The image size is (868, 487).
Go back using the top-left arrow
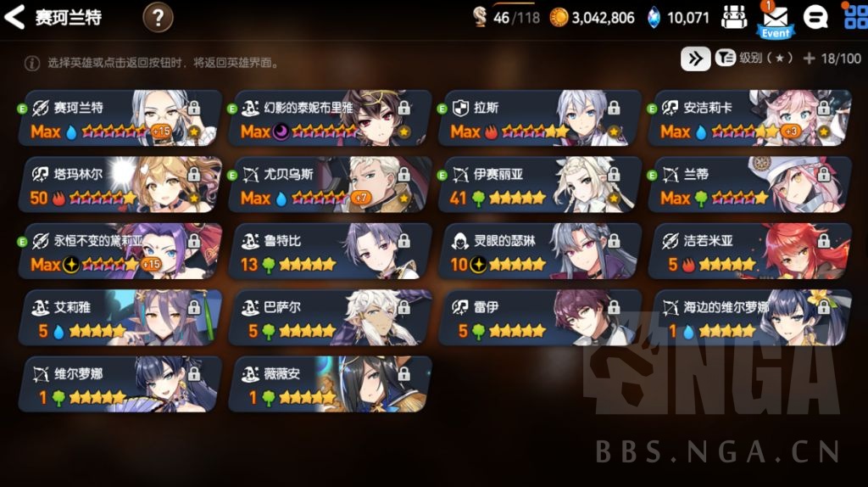tap(14, 17)
